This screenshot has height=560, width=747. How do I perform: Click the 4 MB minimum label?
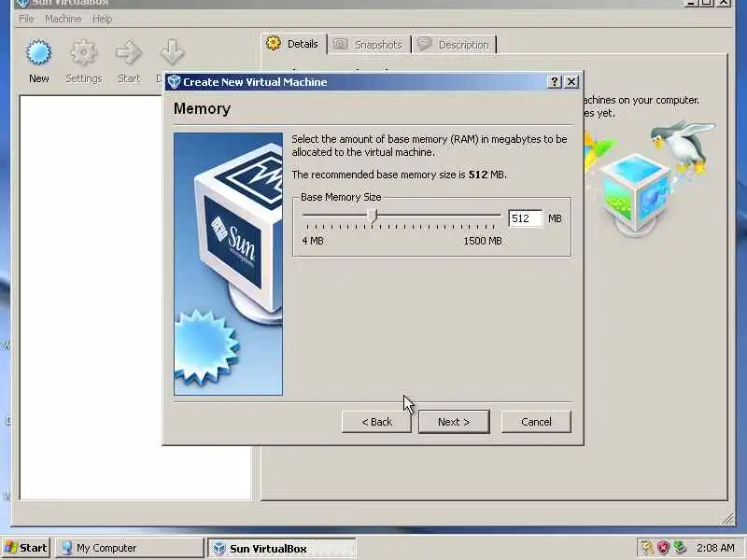tap(313, 241)
